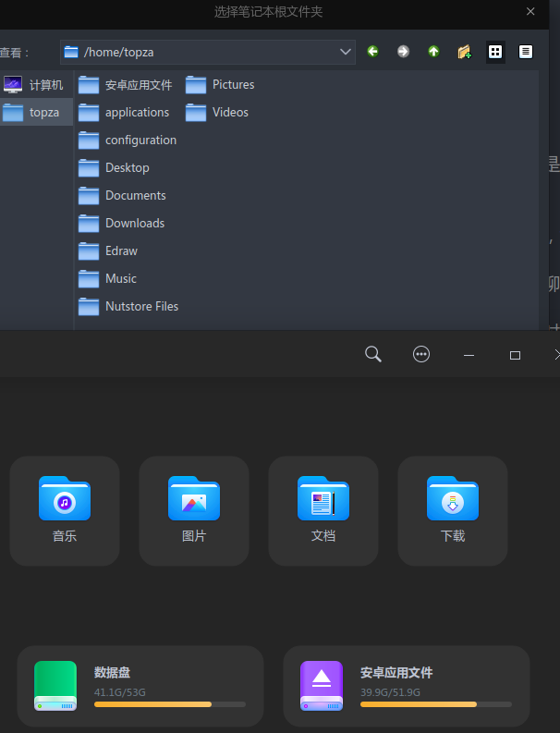Minimize the file manager window
The image size is (560, 733).
pos(469,355)
